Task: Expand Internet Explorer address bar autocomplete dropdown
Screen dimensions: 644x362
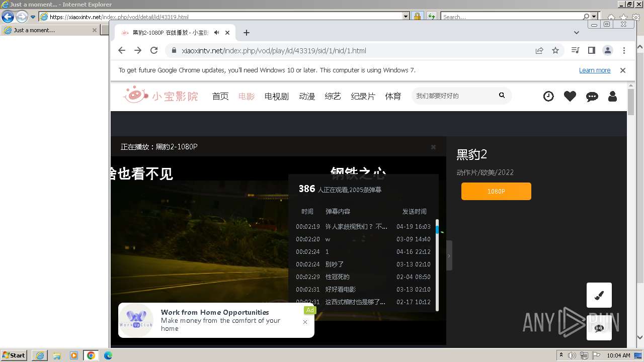Action: point(406,17)
